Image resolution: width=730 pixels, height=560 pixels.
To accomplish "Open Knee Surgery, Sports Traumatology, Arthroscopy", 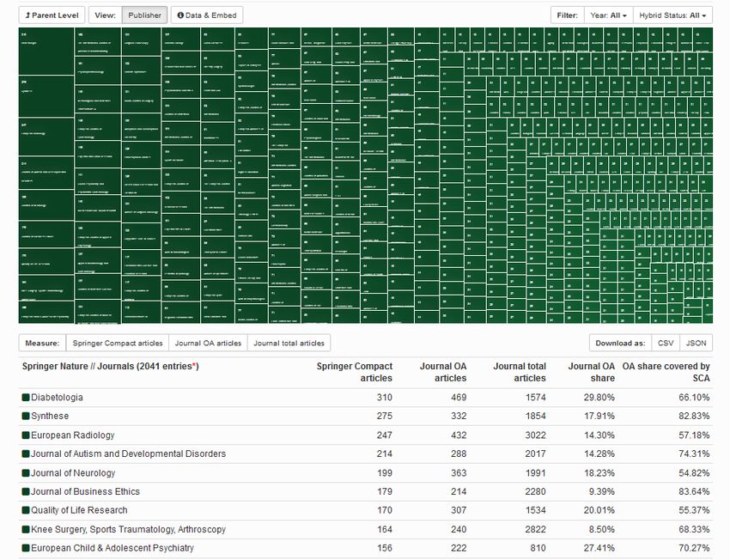I will 129,529.
